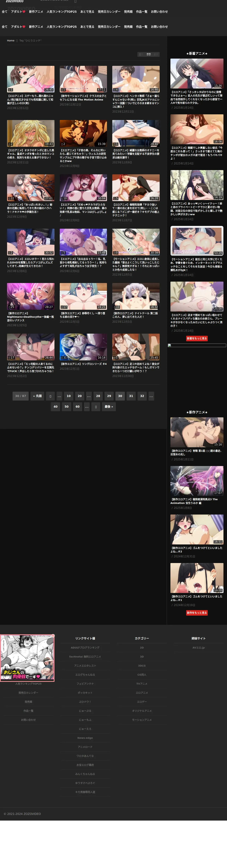Click the 新着をもっと見る red button

[x=197, y=338]
